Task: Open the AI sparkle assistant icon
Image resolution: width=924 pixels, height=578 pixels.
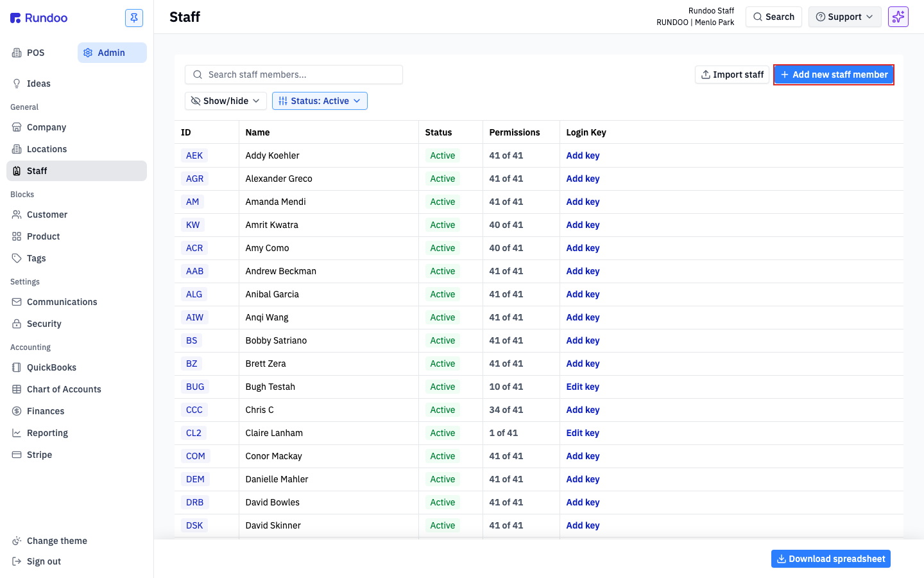Action: coord(898,17)
